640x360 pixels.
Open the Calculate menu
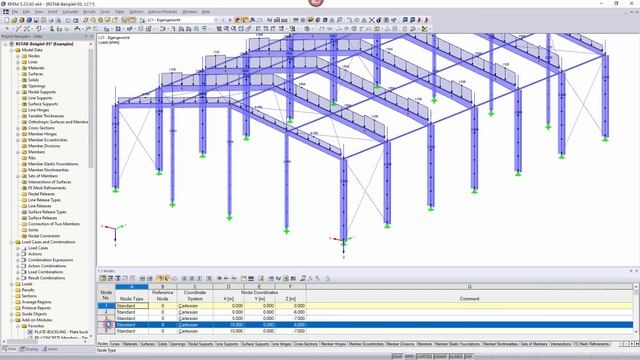[70, 12]
